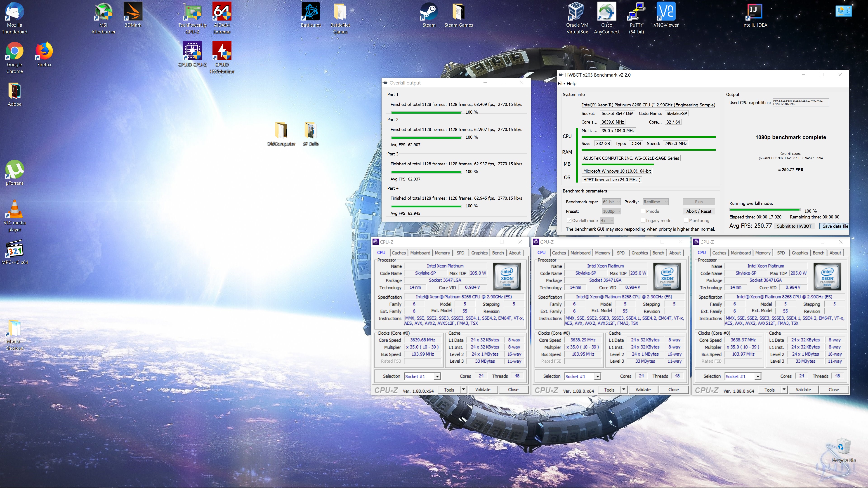Open VLC media player icon
This screenshot has height=488, width=868.
tap(14, 216)
